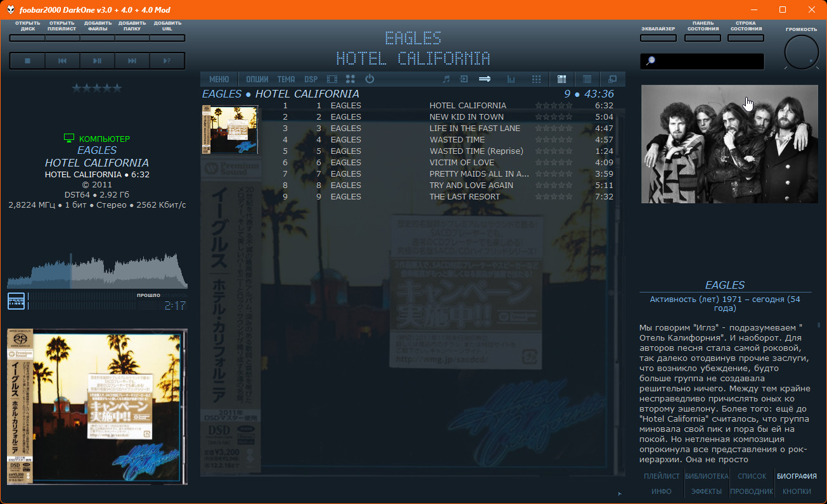Click the Громкость volume knob

802,52
